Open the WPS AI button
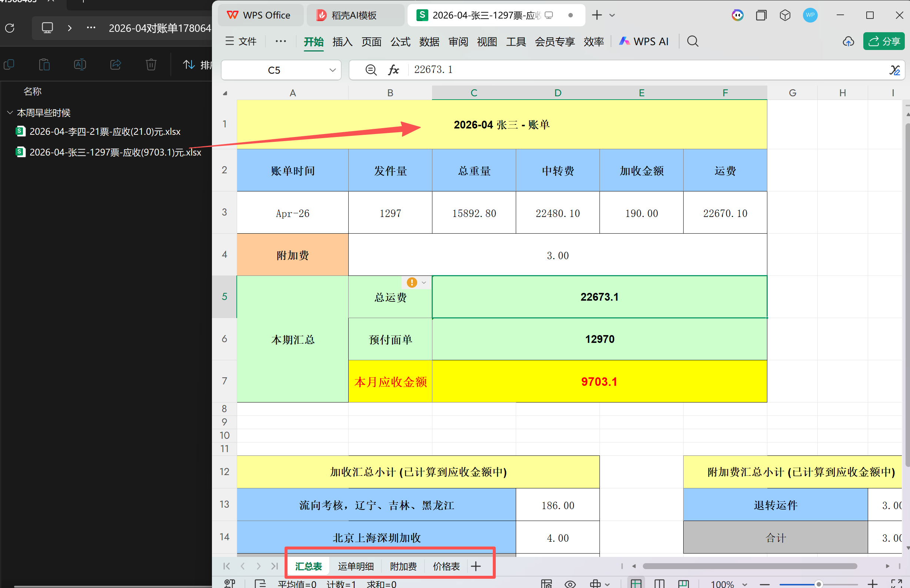 point(644,41)
